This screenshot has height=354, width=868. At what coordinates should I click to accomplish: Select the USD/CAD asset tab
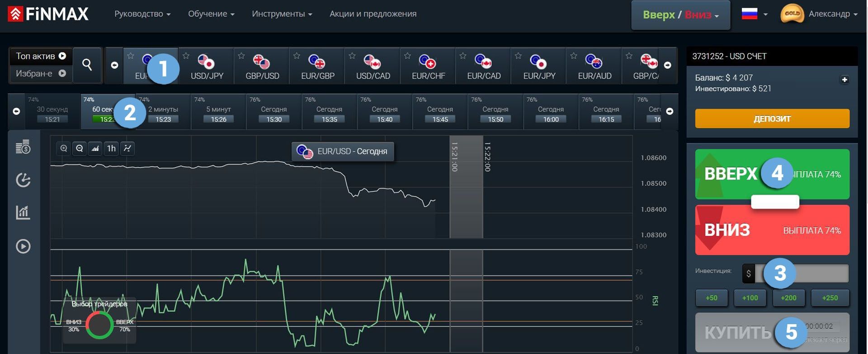(x=373, y=66)
